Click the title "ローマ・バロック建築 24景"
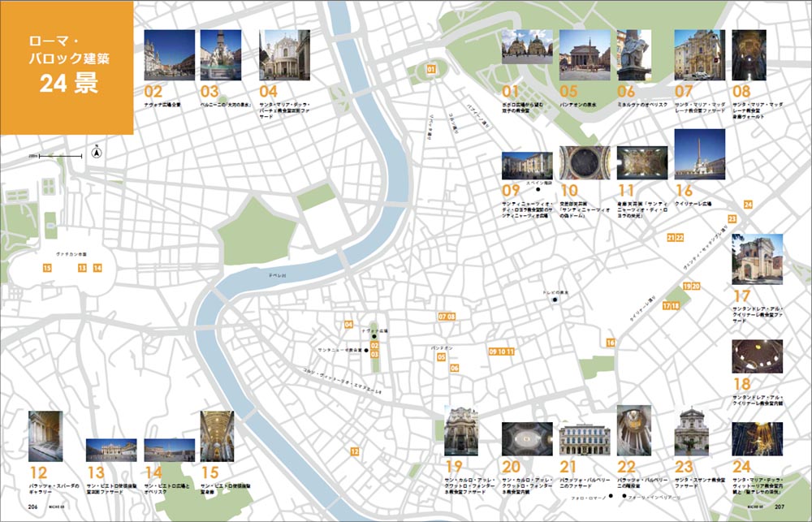 pyautogui.click(x=69, y=63)
